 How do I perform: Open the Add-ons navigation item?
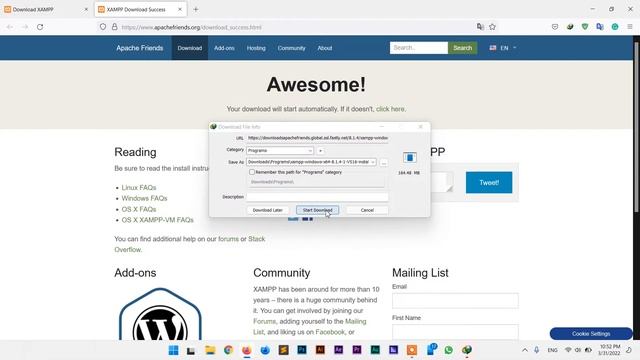224,48
